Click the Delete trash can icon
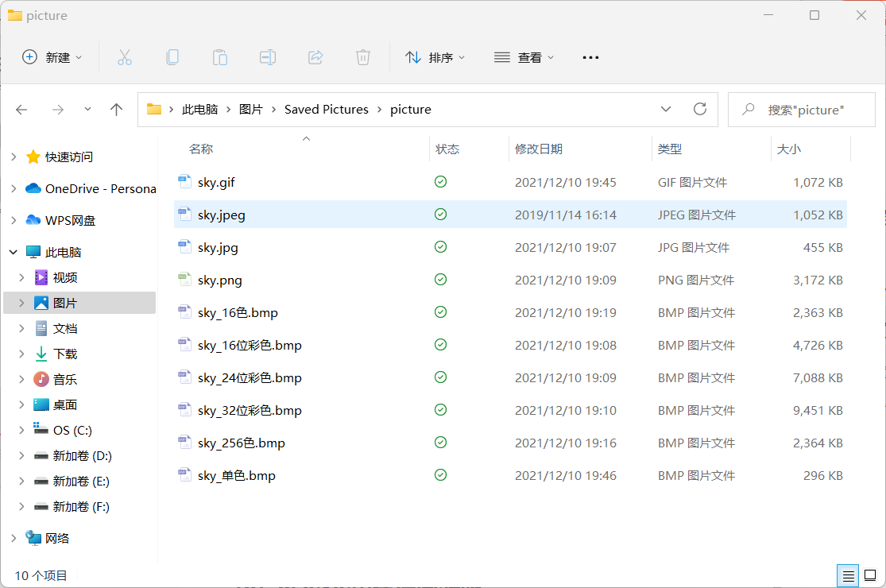Image resolution: width=886 pixels, height=588 pixels. (x=363, y=58)
